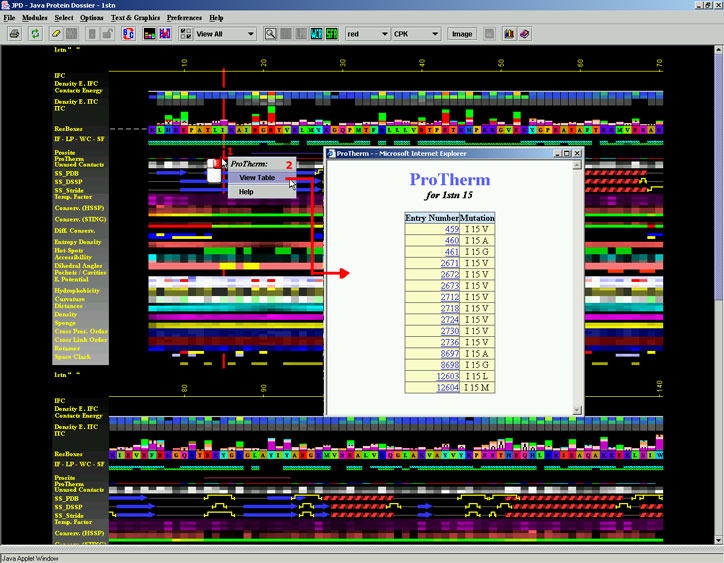The image size is (724, 563).
Task: Click the grey grid icon after the magnifier
Action: tap(286, 34)
